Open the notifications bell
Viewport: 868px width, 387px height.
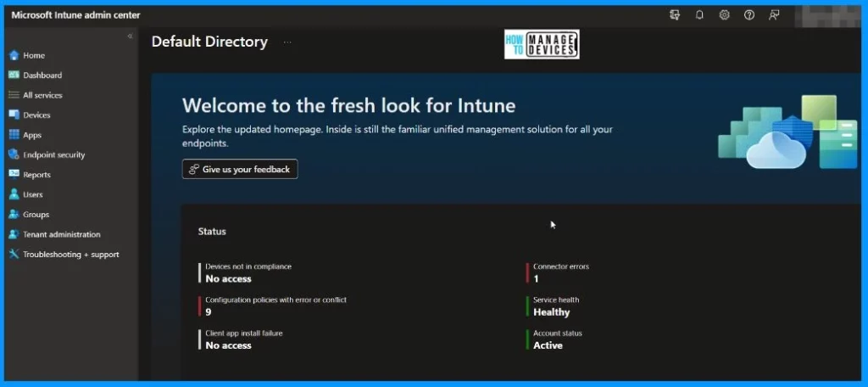coord(699,15)
